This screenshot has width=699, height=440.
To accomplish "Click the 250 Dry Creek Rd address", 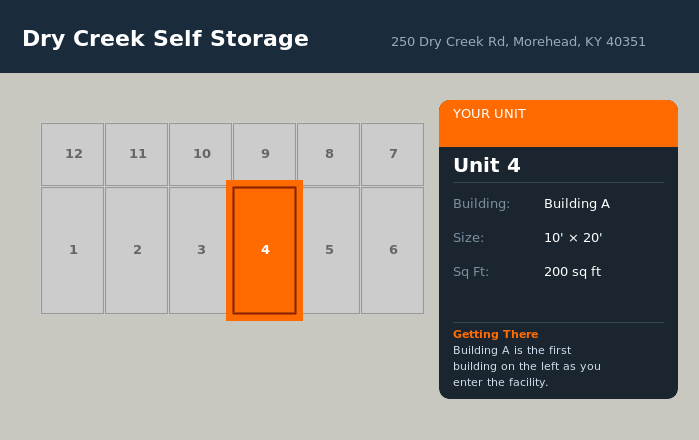I will tap(518, 42).
